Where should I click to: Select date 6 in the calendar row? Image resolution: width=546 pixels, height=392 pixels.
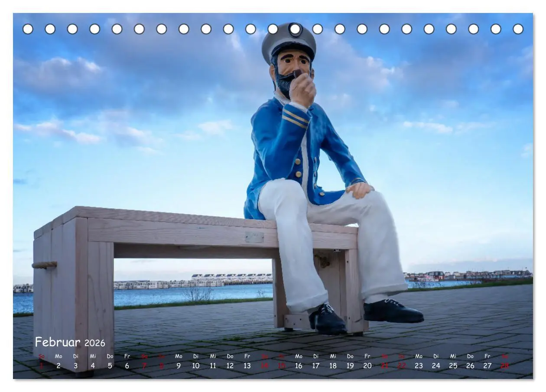[x=127, y=366]
